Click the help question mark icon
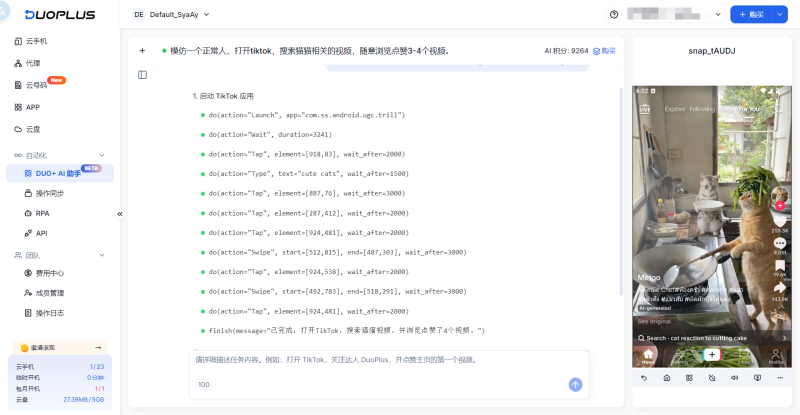This screenshot has width=800, height=415. [614, 15]
